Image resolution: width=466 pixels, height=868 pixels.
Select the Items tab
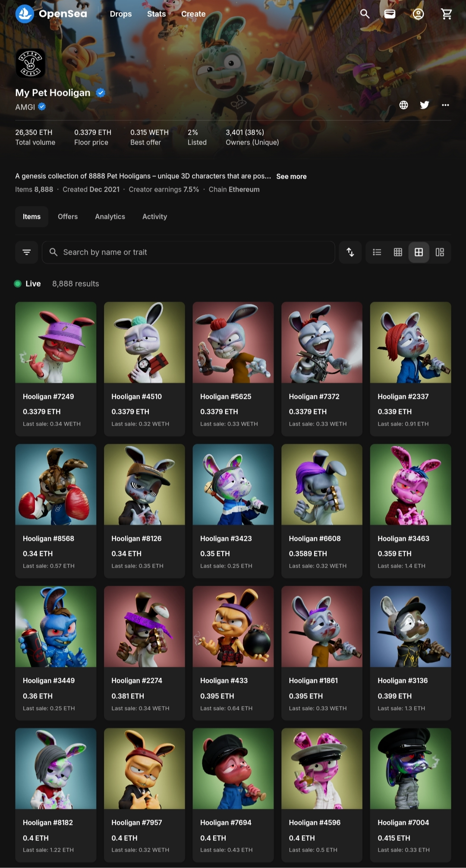coord(31,217)
